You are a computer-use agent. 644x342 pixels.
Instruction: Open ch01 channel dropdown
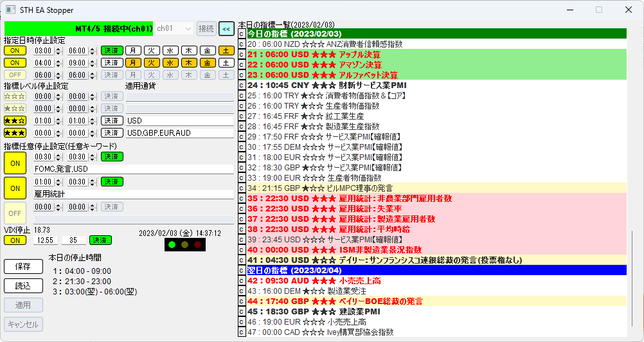click(x=175, y=28)
